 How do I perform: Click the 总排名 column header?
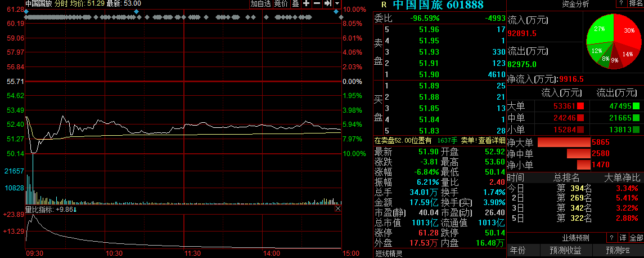point(566,178)
